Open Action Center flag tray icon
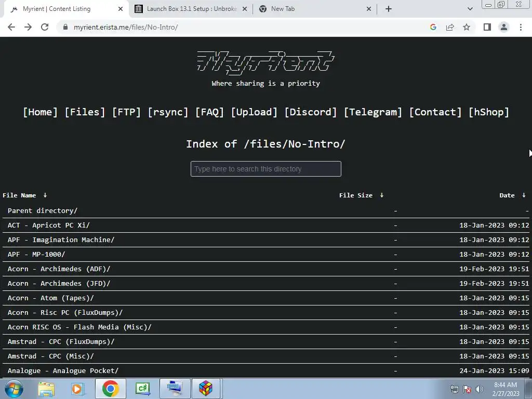 coord(467,389)
